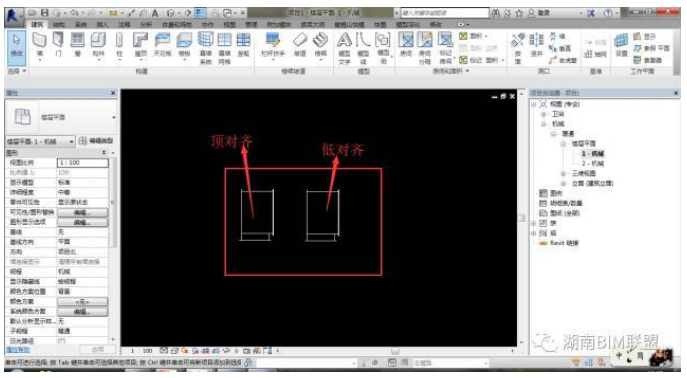The image size is (687, 378).
Task: Open the Insert (插入) ribbon tab
Action: coord(102,25)
